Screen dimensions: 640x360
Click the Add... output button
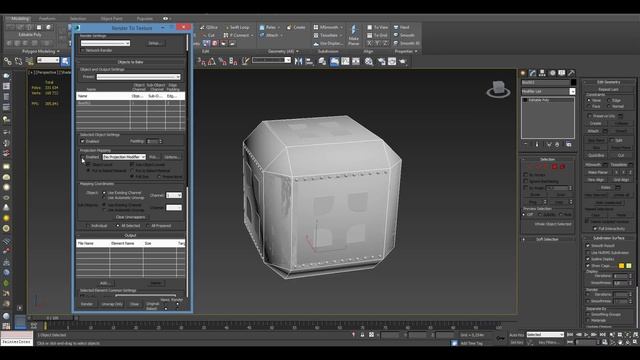pos(104,283)
